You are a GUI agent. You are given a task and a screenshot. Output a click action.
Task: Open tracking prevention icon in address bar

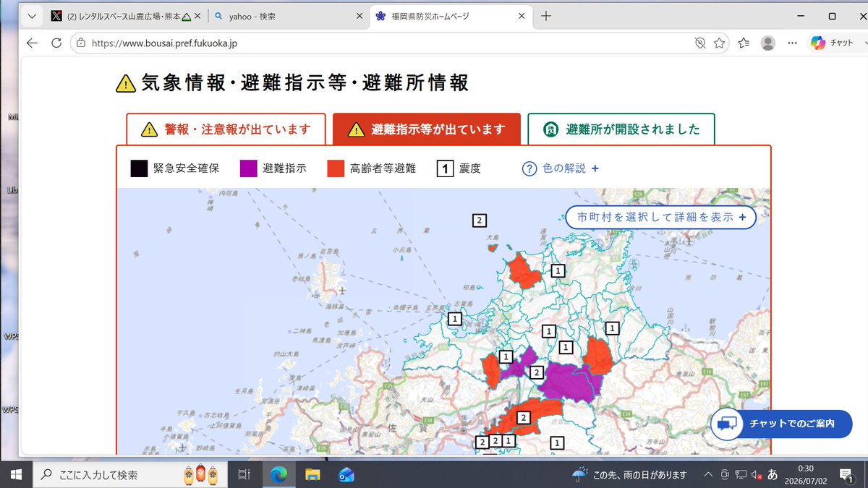[x=699, y=43]
